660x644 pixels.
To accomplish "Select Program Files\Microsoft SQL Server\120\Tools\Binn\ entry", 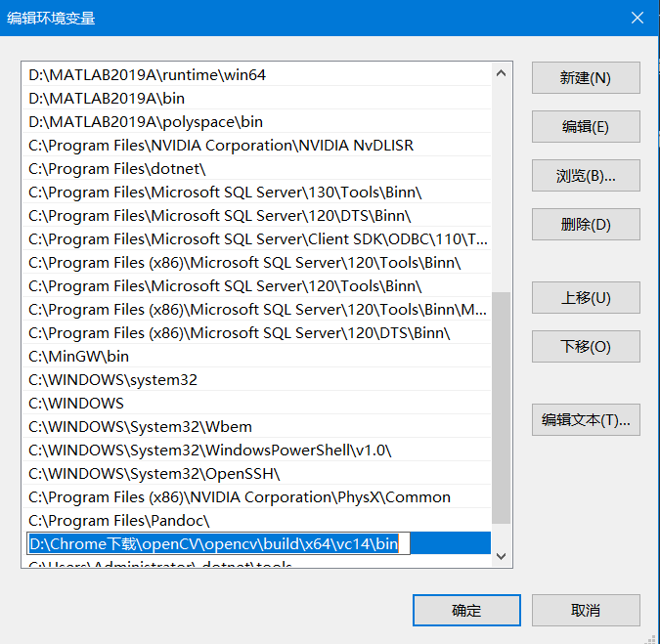I will [256, 286].
